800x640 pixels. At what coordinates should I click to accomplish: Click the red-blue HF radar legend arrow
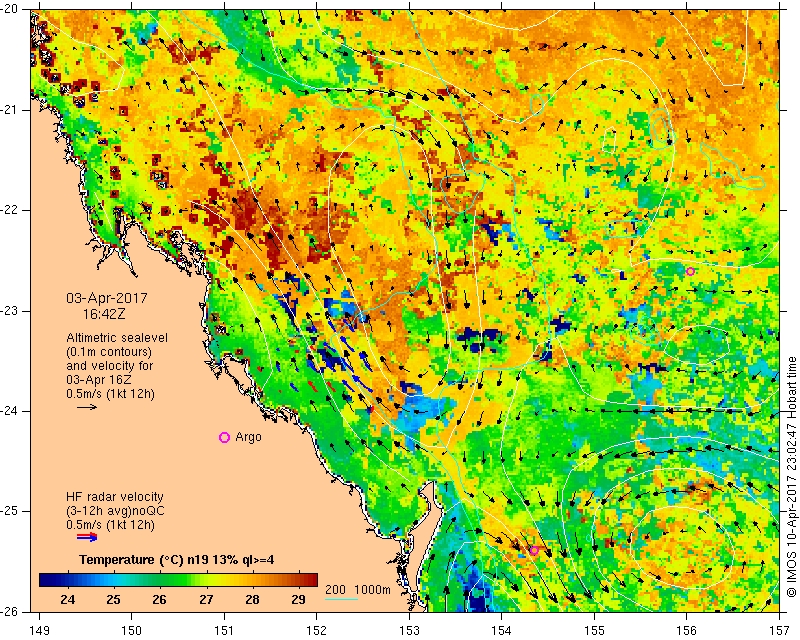pyautogui.click(x=87, y=537)
